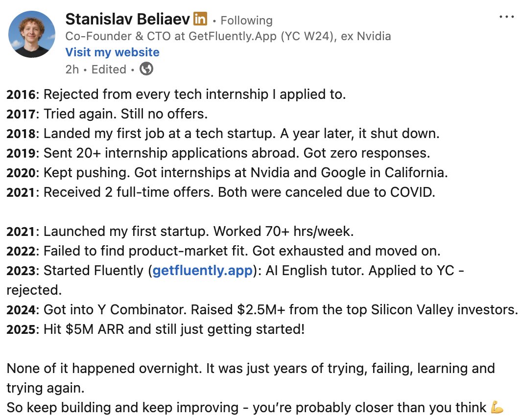
Task: Click the flexed biceps emoji
Action: [497, 407]
